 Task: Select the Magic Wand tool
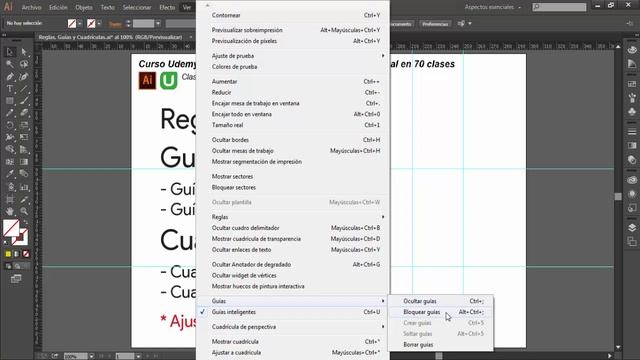point(10,64)
